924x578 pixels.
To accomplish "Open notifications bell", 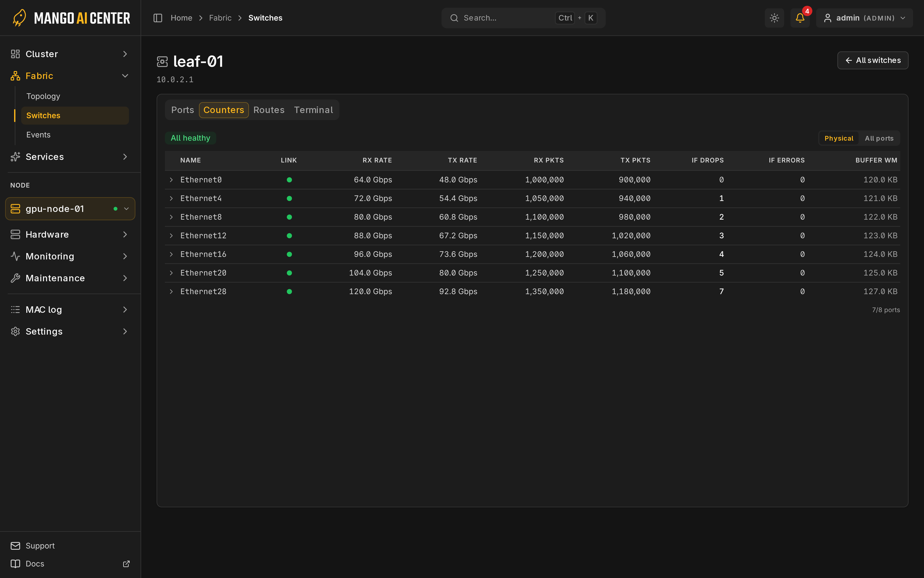I will (x=800, y=18).
